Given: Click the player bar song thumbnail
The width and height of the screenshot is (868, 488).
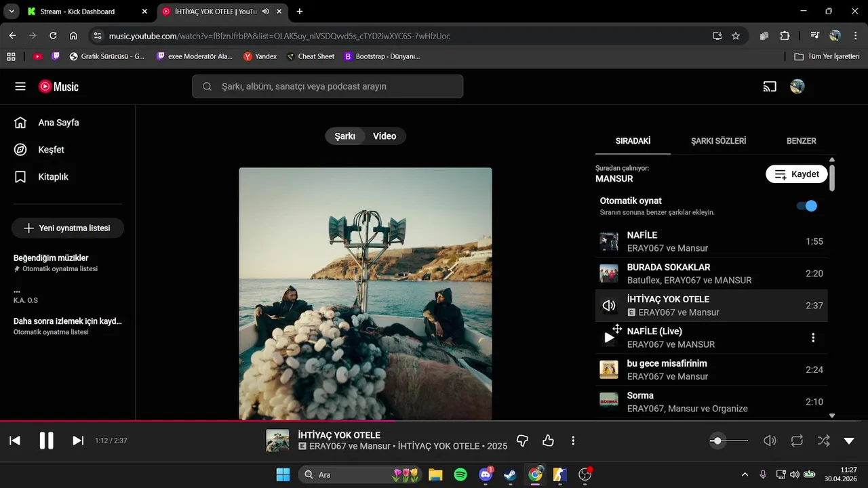Looking at the screenshot, I should click(x=277, y=441).
